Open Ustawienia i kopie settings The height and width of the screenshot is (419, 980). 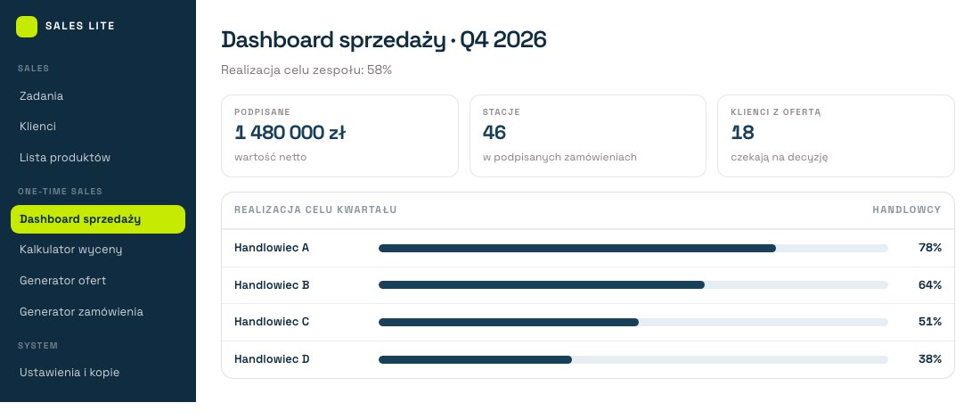click(69, 373)
